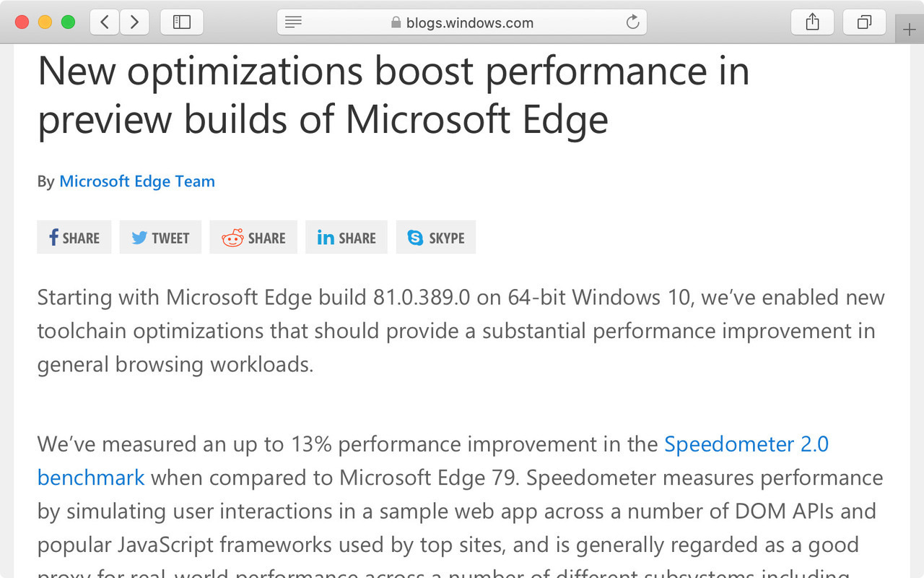Reload the current page
This screenshot has height=578, width=924.
pyautogui.click(x=632, y=22)
